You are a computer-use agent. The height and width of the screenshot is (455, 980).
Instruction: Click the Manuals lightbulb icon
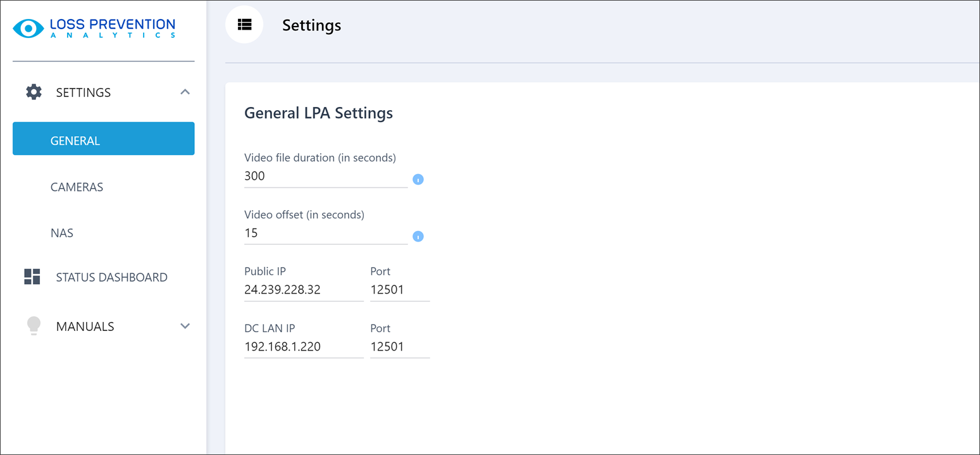(x=34, y=326)
